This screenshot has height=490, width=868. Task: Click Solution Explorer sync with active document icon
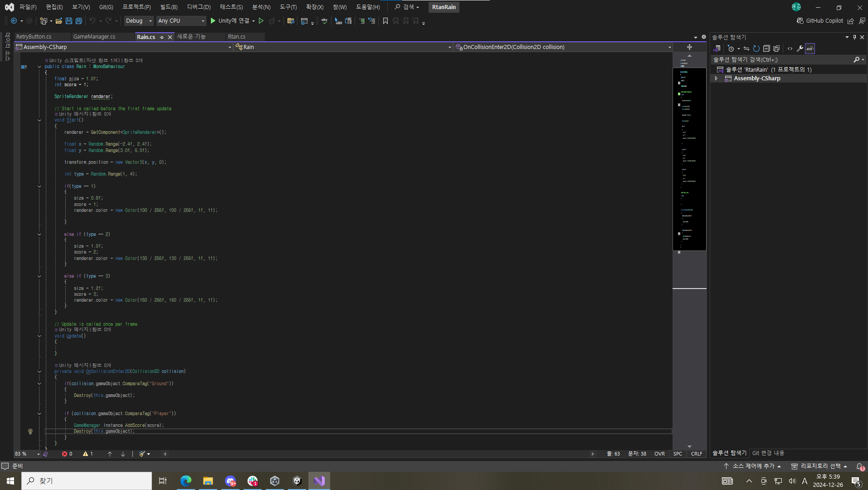746,49
